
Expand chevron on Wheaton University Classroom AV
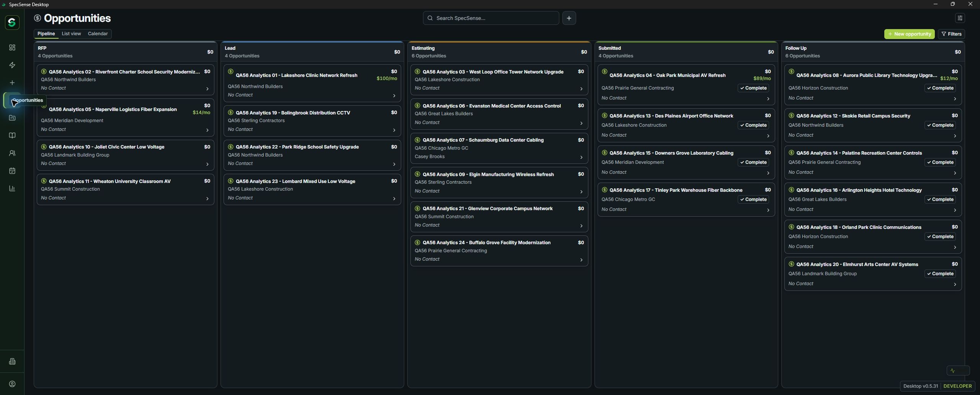pos(207,199)
